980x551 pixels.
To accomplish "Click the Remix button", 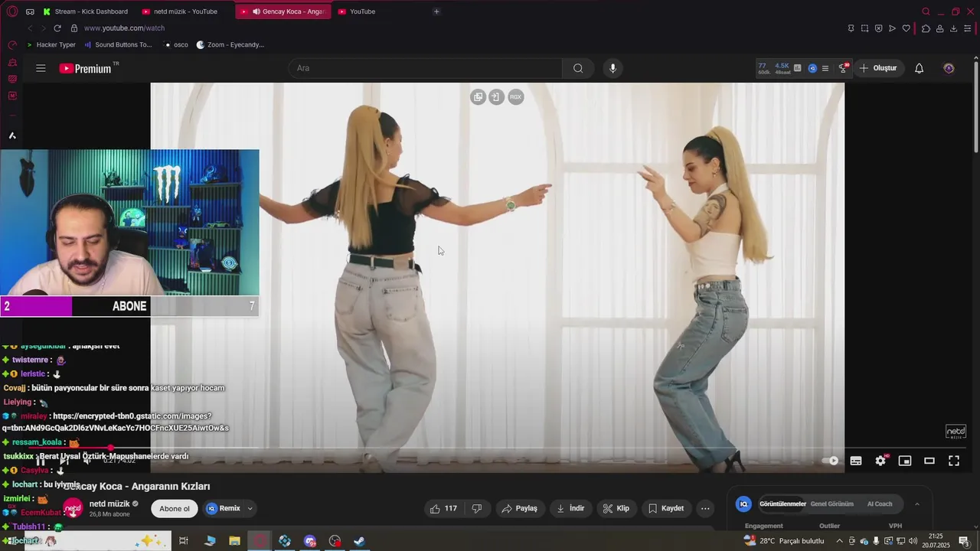I will coord(223,508).
